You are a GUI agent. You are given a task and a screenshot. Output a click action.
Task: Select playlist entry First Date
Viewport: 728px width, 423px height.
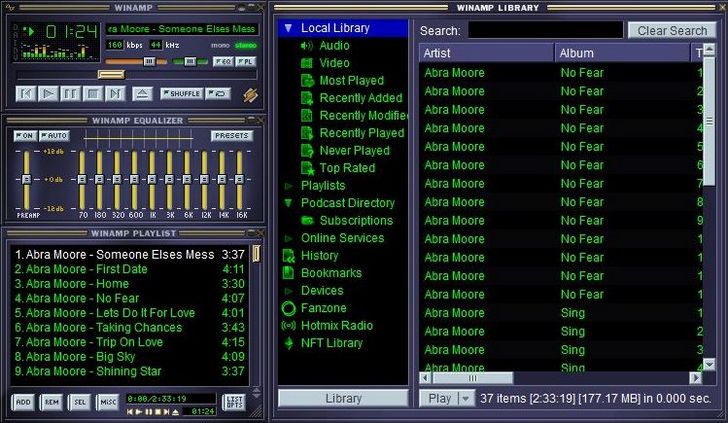click(x=129, y=269)
